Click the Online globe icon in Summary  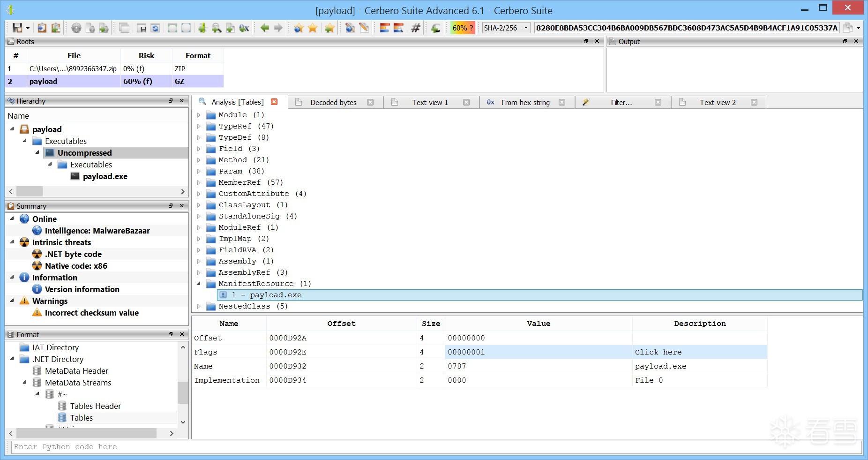(x=24, y=219)
